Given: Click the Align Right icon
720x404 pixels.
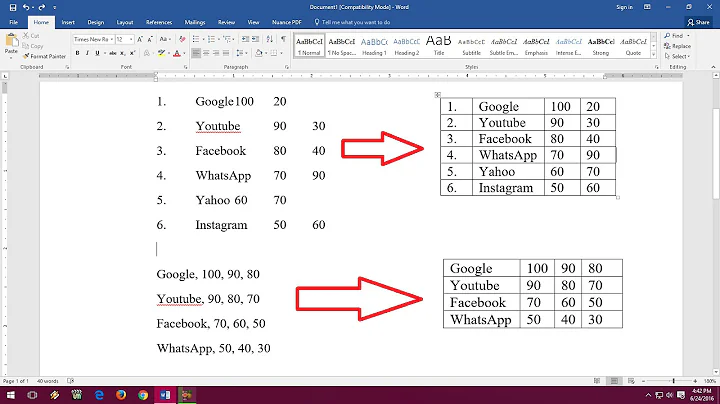Looking at the screenshot, I should [x=216, y=53].
